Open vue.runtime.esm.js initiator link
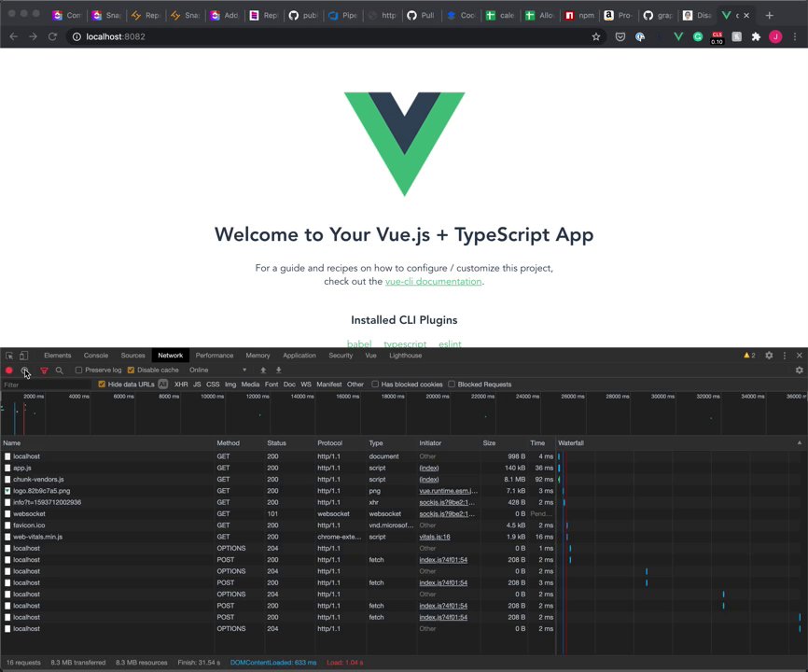This screenshot has width=808, height=672. click(x=448, y=491)
